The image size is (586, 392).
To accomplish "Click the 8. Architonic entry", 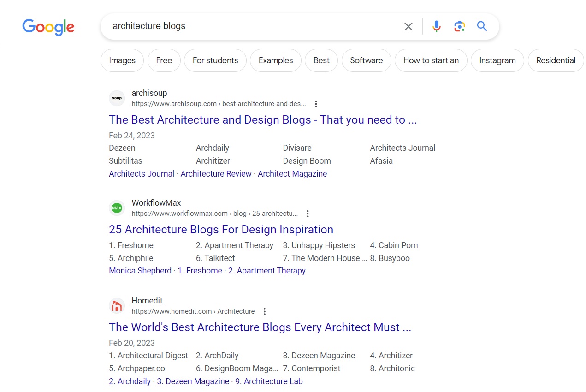I will click(x=393, y=368).
